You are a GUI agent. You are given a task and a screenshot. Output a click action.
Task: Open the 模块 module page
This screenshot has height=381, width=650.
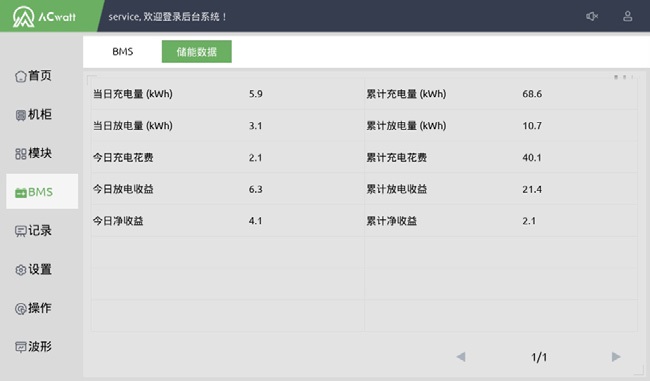[x=33, y=153]
